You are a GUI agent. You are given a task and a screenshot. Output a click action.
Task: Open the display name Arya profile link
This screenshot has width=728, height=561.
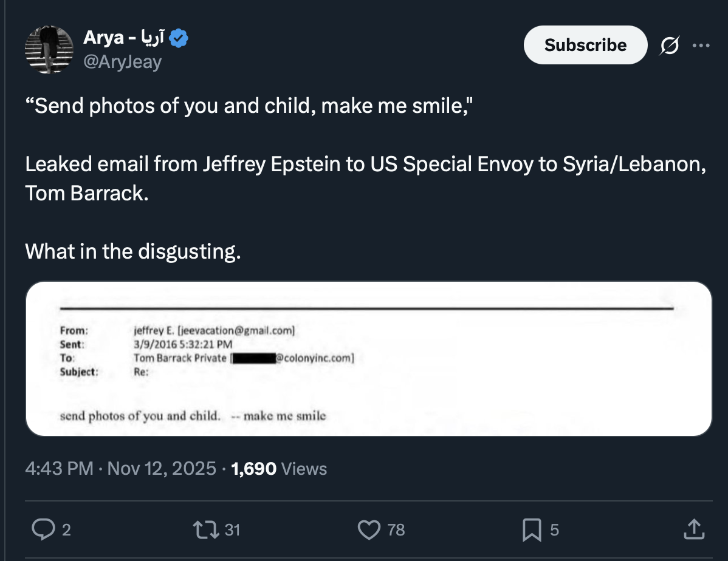(x=103, y=38)
